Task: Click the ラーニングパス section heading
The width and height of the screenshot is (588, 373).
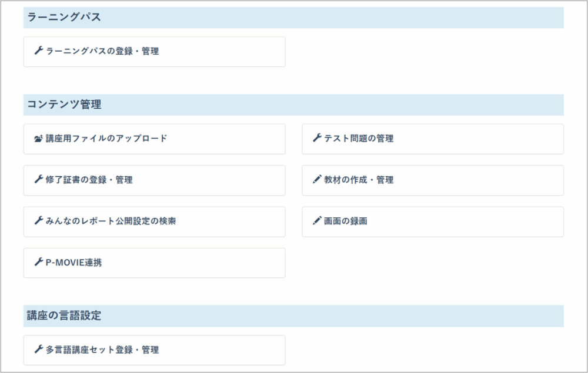Action: (x=293, y=18)
